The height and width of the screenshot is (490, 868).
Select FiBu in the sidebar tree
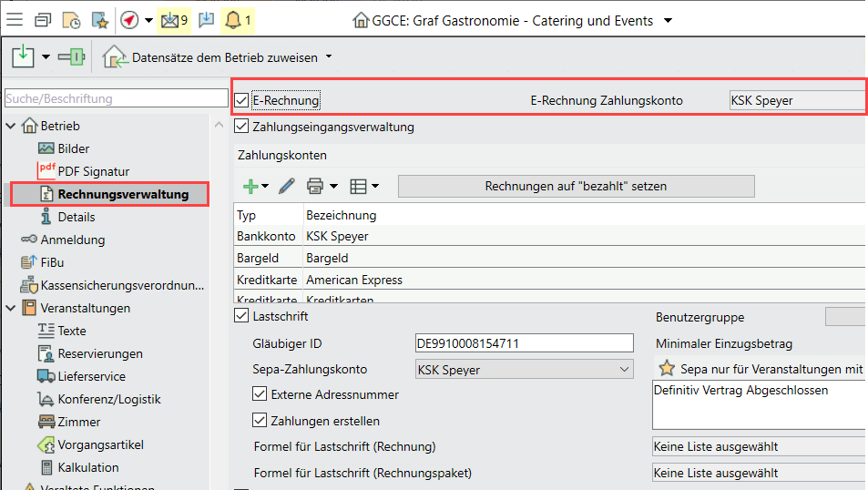coord(53,262)
